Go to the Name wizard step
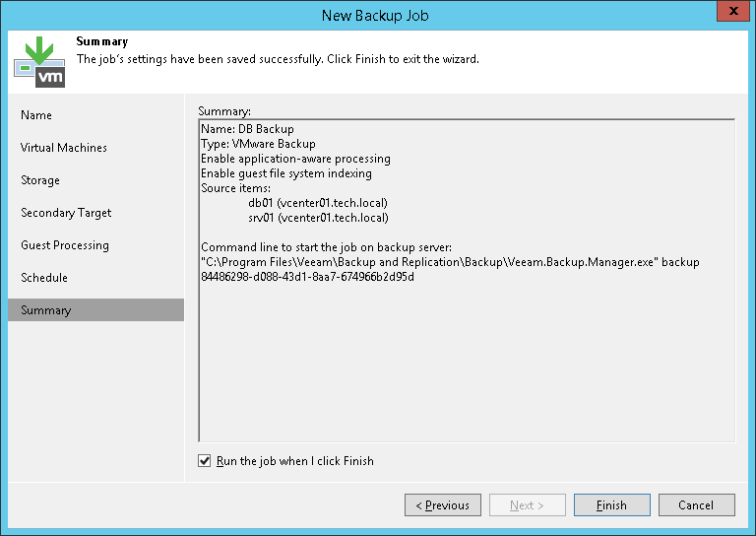 [36, 115]
